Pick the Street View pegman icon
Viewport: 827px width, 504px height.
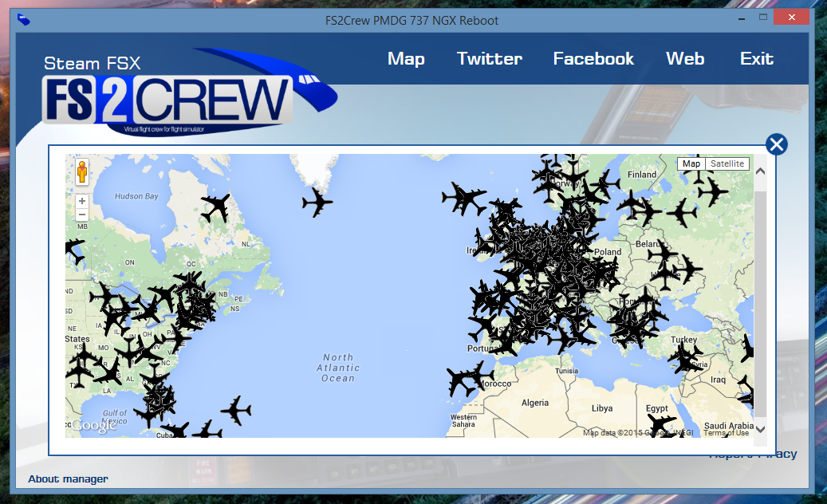pos(82,172)
